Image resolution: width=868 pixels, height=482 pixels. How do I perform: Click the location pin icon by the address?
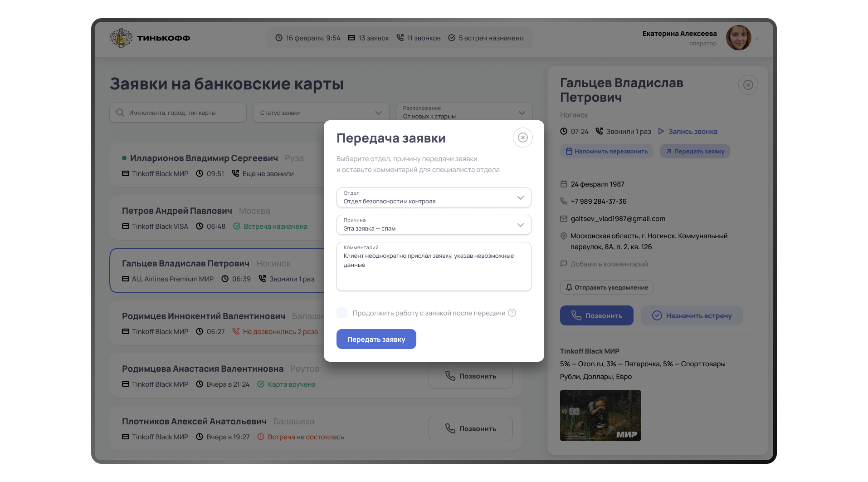pos(564,236)
